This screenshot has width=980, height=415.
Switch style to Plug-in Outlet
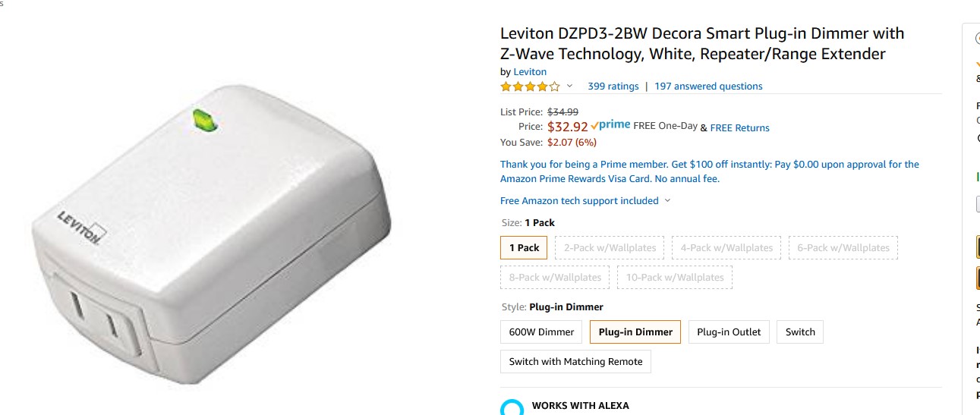click(729, 332)
